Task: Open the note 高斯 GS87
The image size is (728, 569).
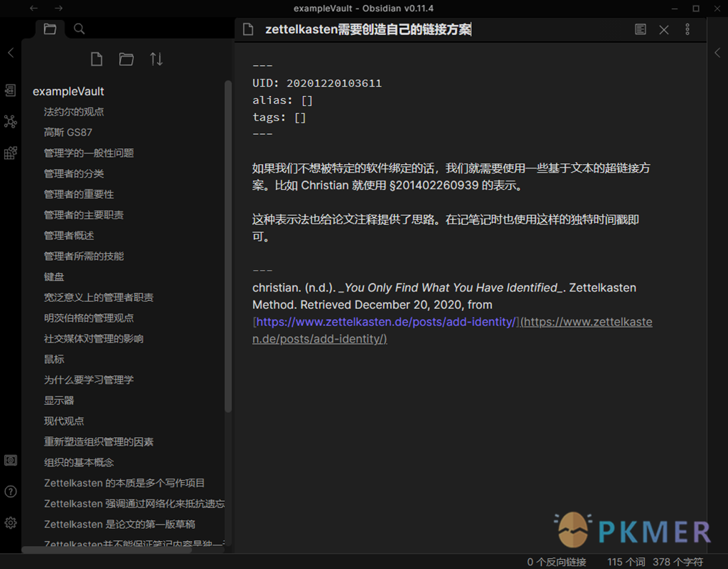Action: point(68,133)
